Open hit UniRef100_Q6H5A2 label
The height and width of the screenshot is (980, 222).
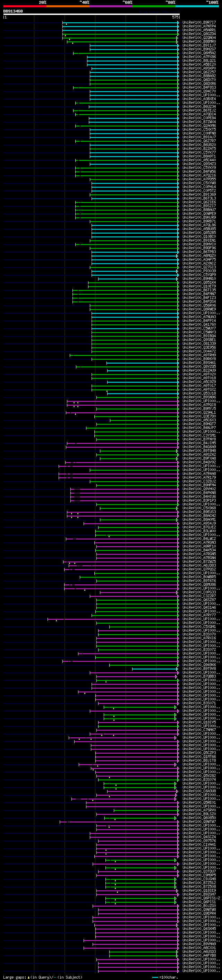click(x=199, y=53)
